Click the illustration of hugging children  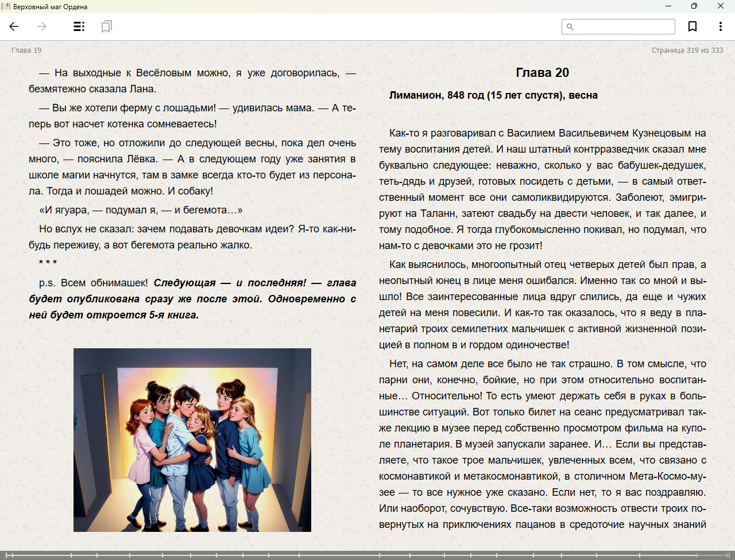pyautogui.click(x=192, y=440)
